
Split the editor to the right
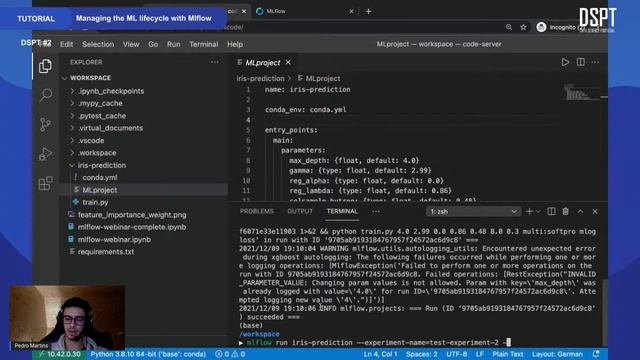(580, 62)
